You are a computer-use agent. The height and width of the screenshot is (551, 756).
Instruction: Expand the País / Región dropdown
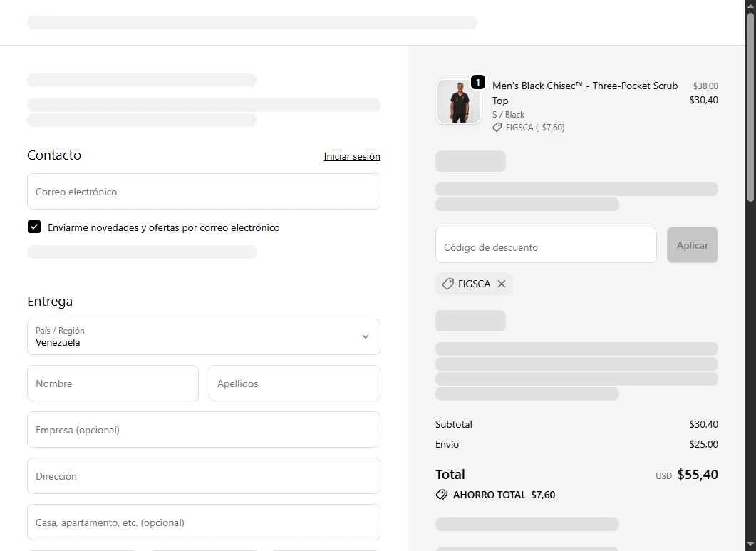point(204,336)
